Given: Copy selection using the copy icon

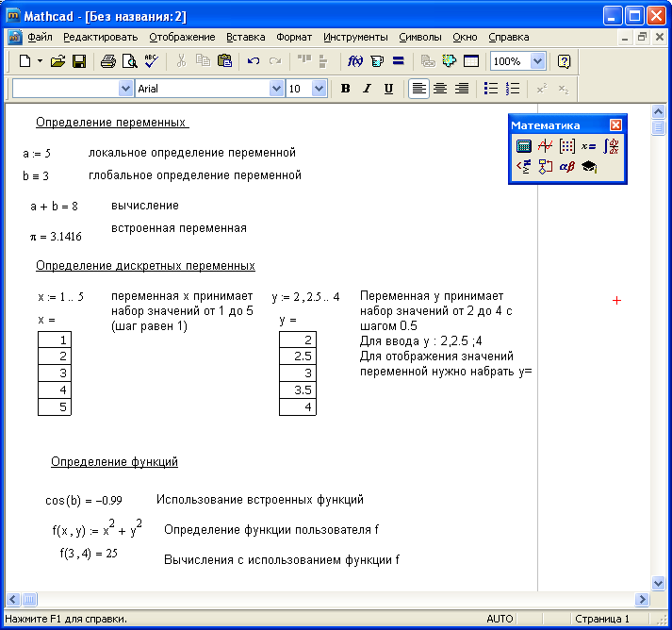Looking at the screenshot, I should pyautogui.click(x=203, y=61).
